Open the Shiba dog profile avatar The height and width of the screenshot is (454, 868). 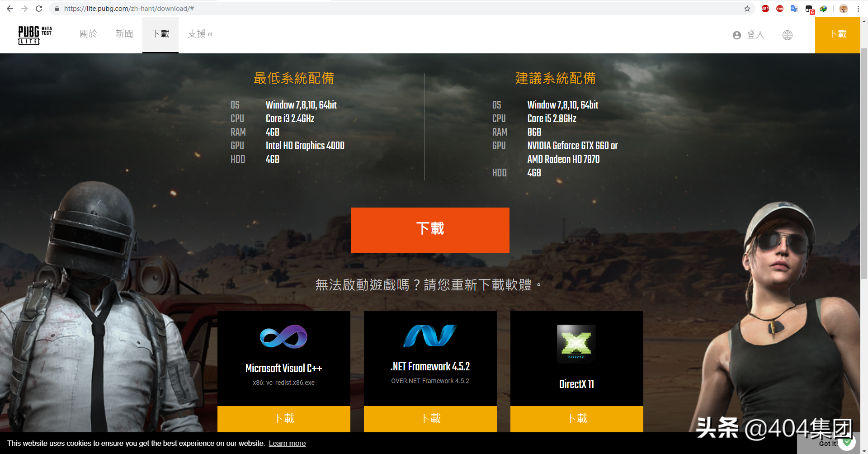click(x=844, y=9)
